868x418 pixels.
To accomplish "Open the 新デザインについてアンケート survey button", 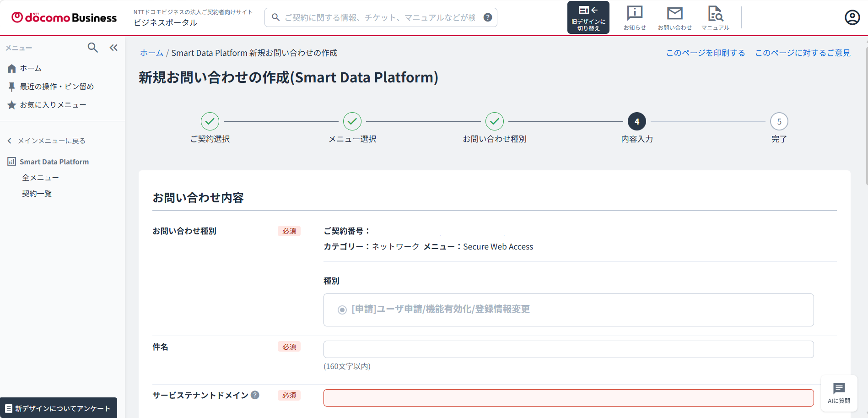I will click(59, 408).
